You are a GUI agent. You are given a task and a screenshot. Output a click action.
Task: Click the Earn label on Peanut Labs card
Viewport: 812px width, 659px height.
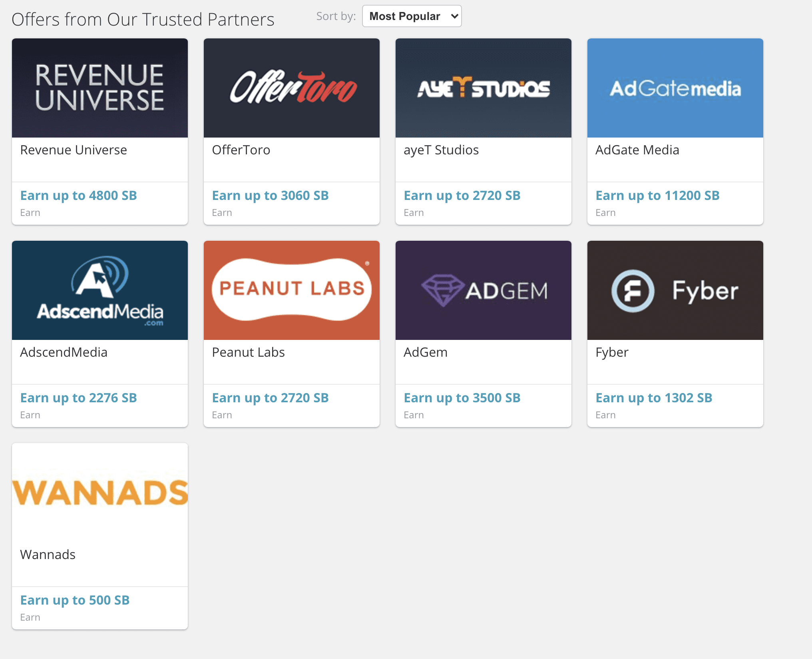222,415
